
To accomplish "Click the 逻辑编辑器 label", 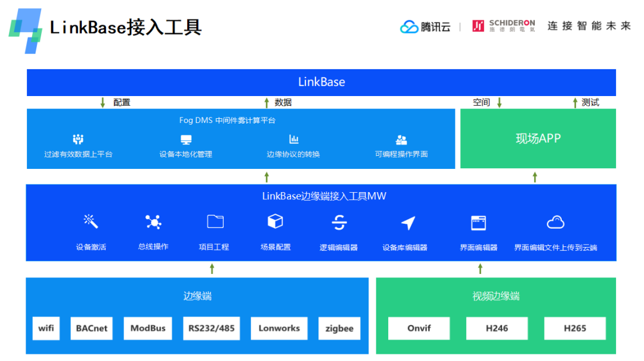I will (339, 248).
